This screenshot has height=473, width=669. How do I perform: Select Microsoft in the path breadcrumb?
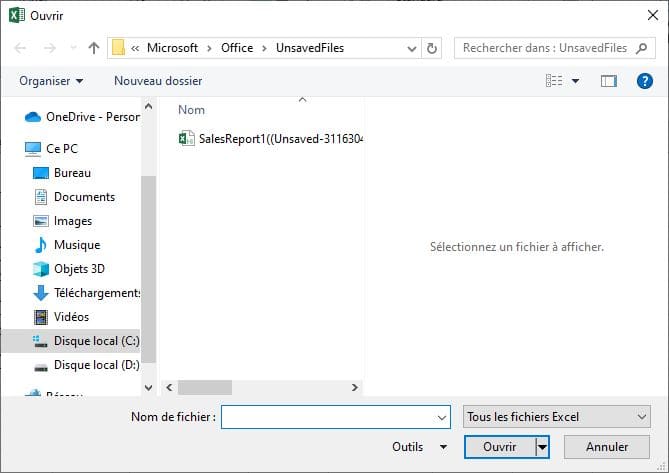[x=172, y=48]
